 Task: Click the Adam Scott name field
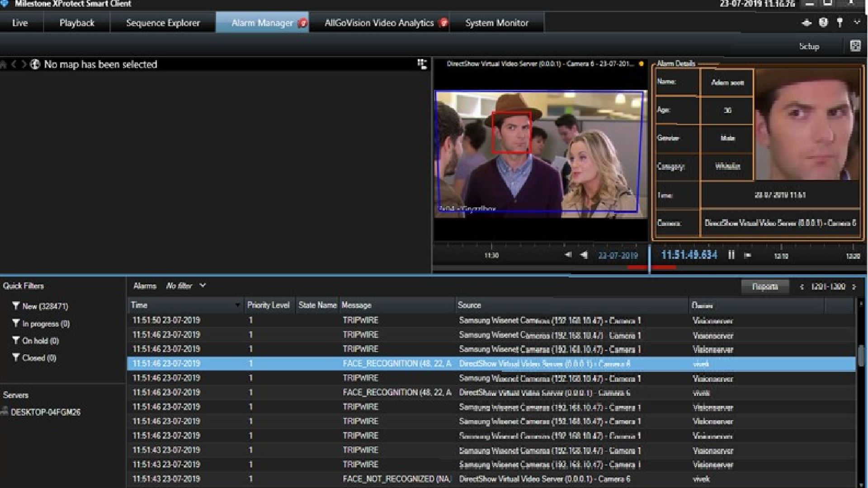pyautogui.click(x=727, y=83)
